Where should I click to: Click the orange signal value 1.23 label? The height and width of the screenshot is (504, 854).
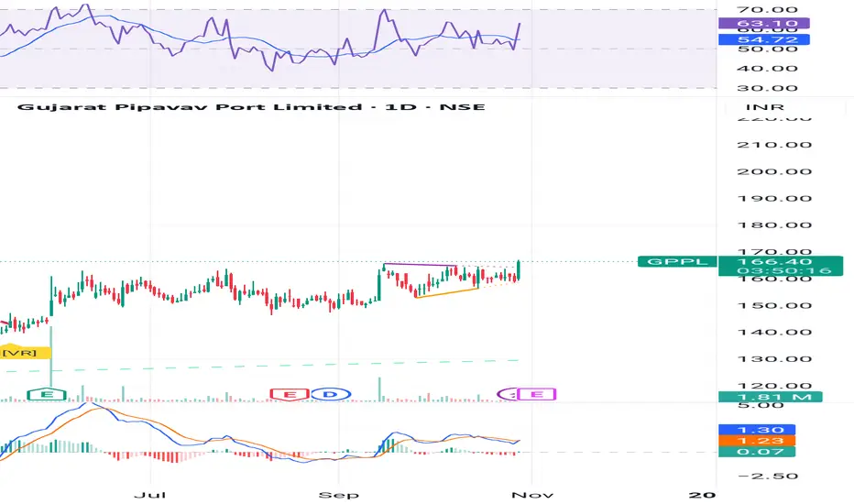pos(757,441)
